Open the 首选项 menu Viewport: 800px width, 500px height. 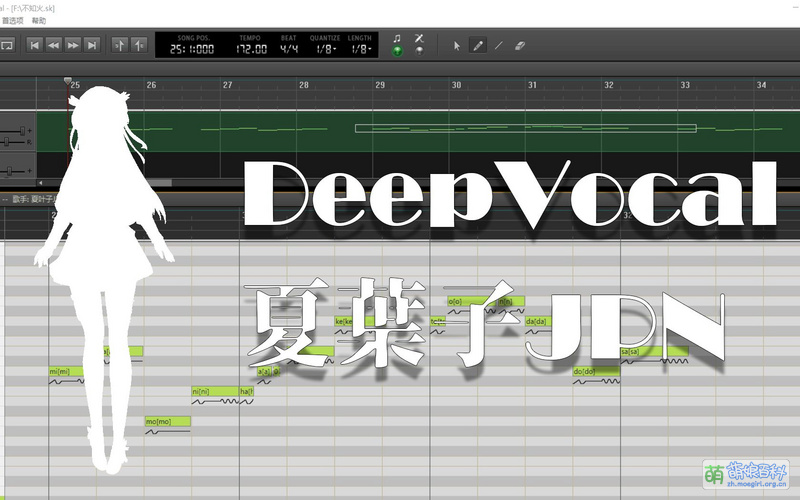click(12, 20)
